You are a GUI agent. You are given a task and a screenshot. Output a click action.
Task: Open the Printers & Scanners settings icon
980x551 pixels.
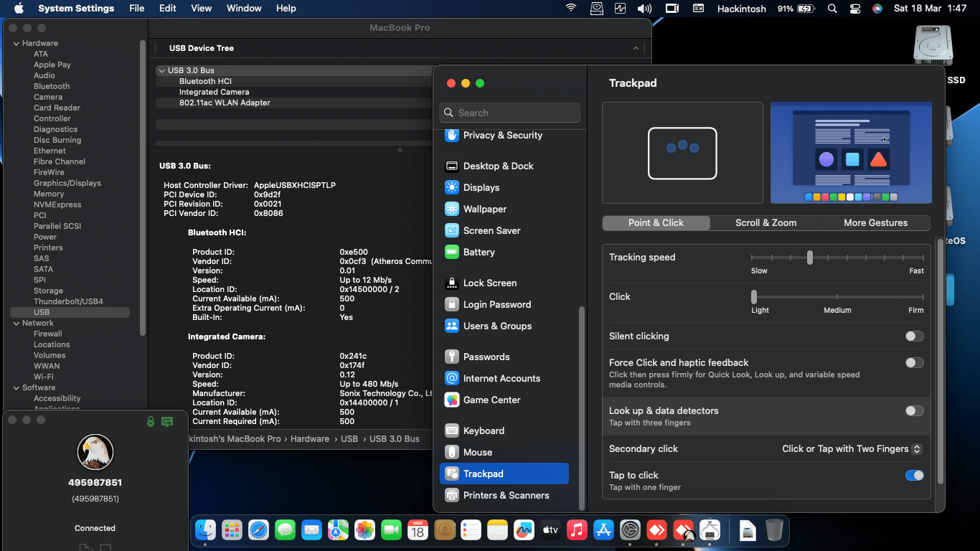451,495
